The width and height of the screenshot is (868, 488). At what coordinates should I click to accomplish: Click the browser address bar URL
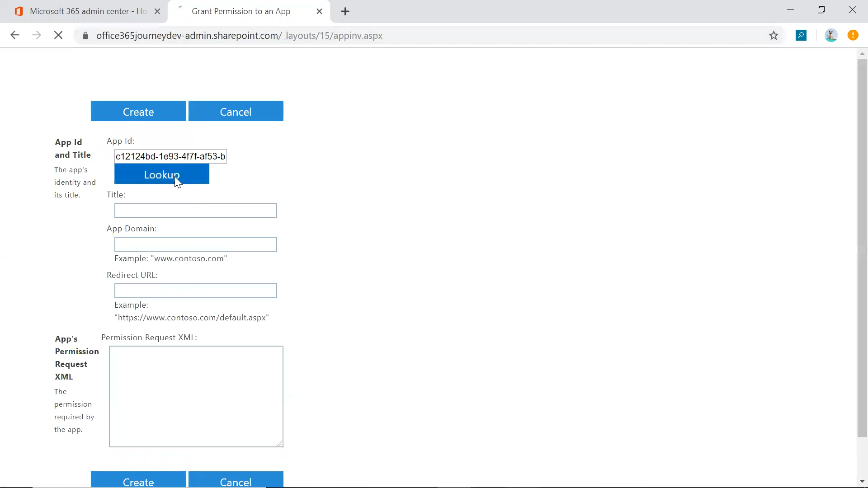pyautogui.click(x=239, y=36)
